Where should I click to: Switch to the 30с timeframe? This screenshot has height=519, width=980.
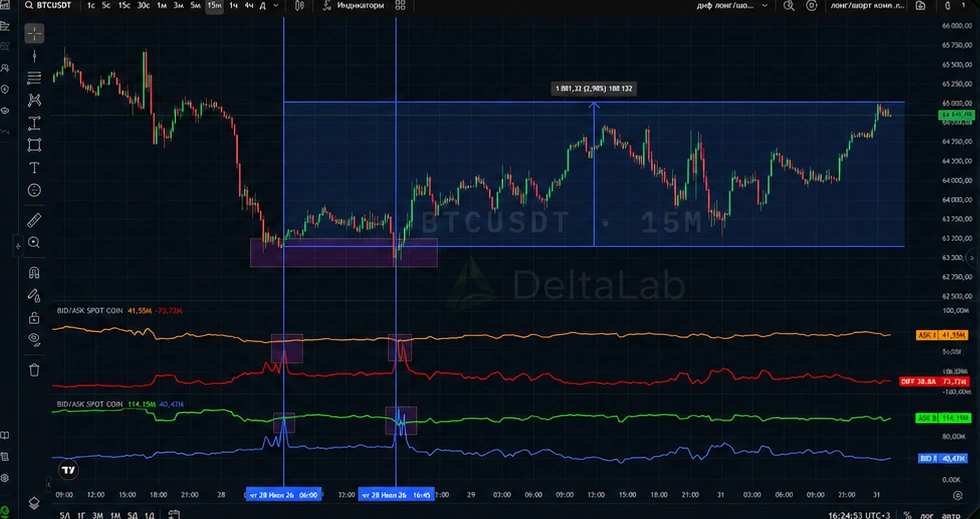[x=143, y=6]
